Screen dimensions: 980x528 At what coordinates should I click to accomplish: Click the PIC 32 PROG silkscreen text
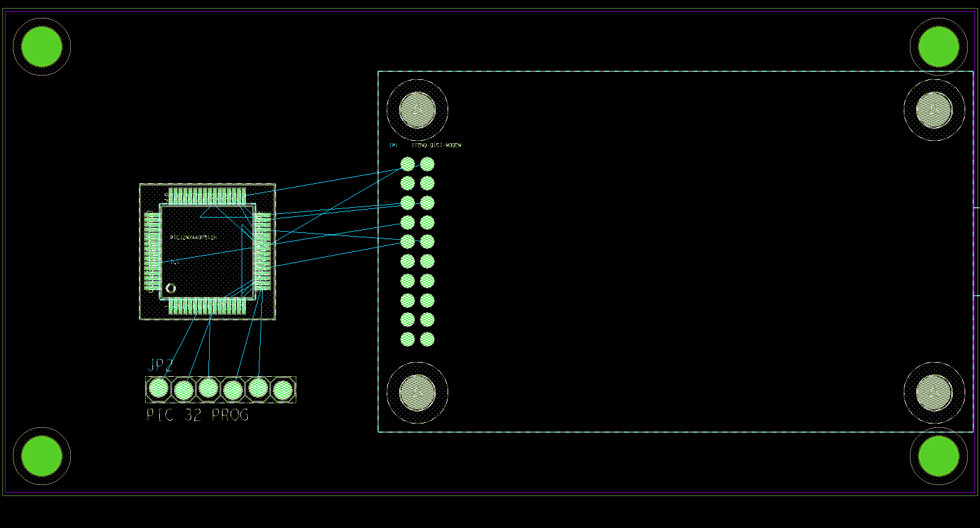coord(197,415)
